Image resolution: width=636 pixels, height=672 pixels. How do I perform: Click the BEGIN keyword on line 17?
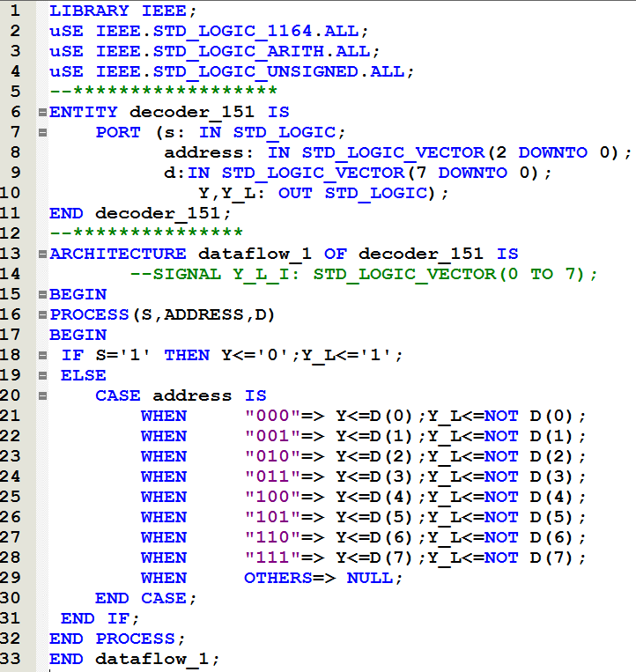coord(78,336)
